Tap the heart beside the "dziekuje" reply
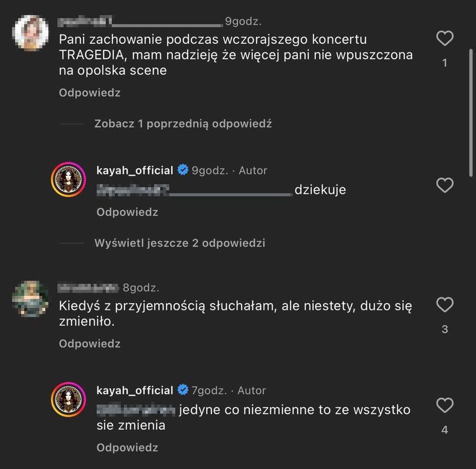The height and width of the screenshot is (469, 476). point(444,186)
